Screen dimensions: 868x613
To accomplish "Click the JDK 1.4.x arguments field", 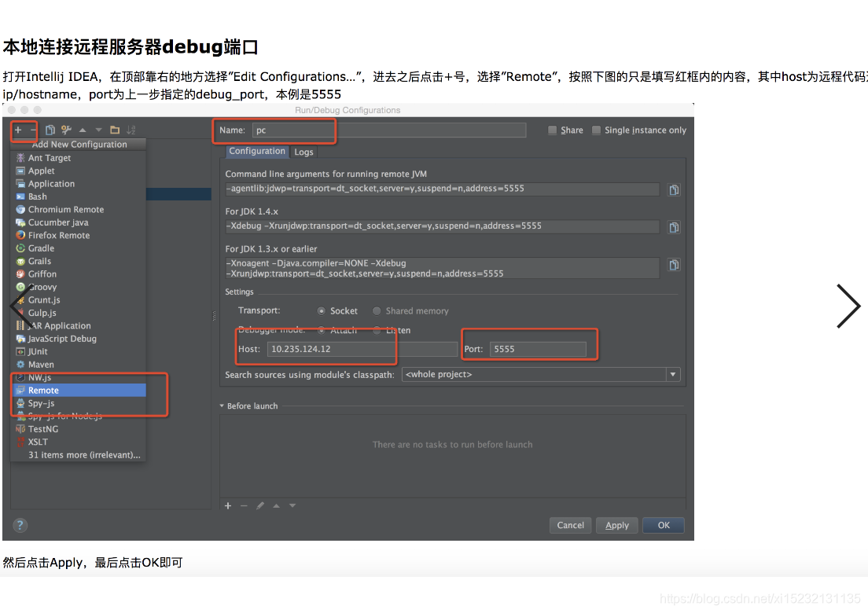I will click(443, 226).
